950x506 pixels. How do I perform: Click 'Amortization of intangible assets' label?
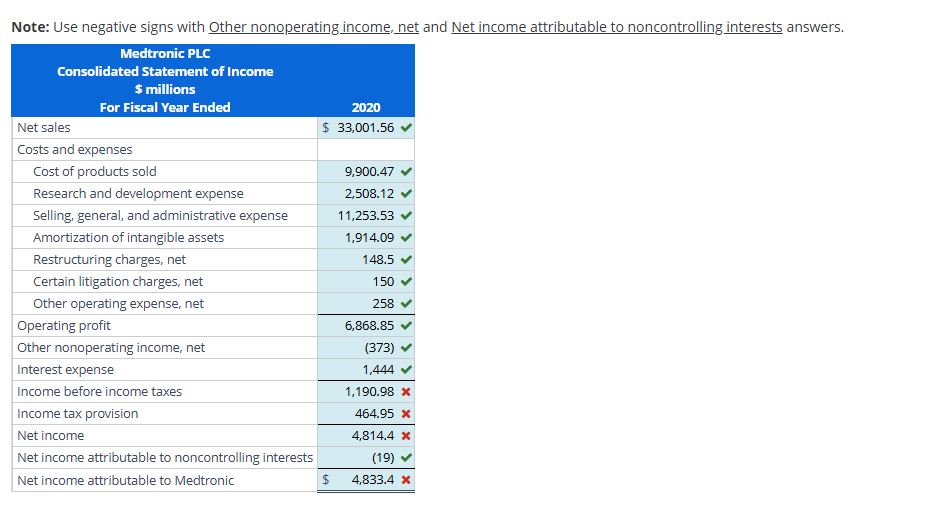[128, 238]
